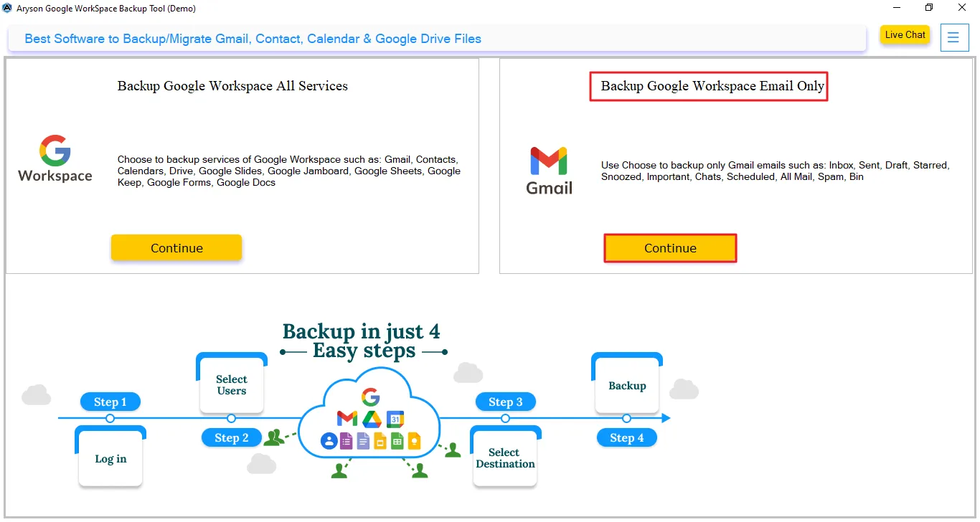980x522 pixels.
Task: Open the Live Chat
Action: [x=905, y=34]
